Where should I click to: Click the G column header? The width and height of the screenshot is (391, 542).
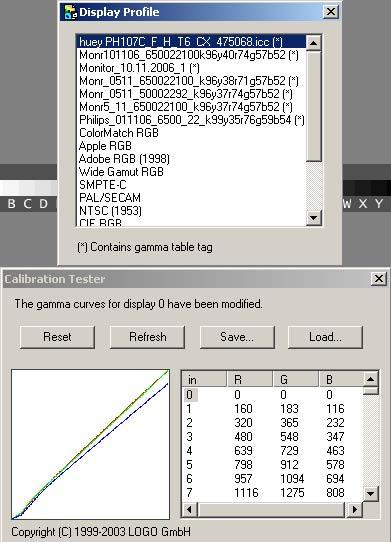tap(295, 380)
